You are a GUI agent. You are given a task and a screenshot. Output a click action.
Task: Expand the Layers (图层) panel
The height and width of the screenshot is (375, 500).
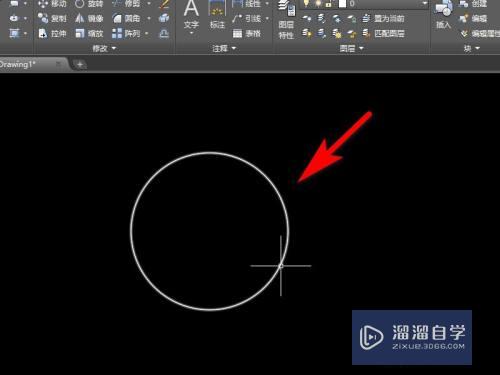[351, 49]
